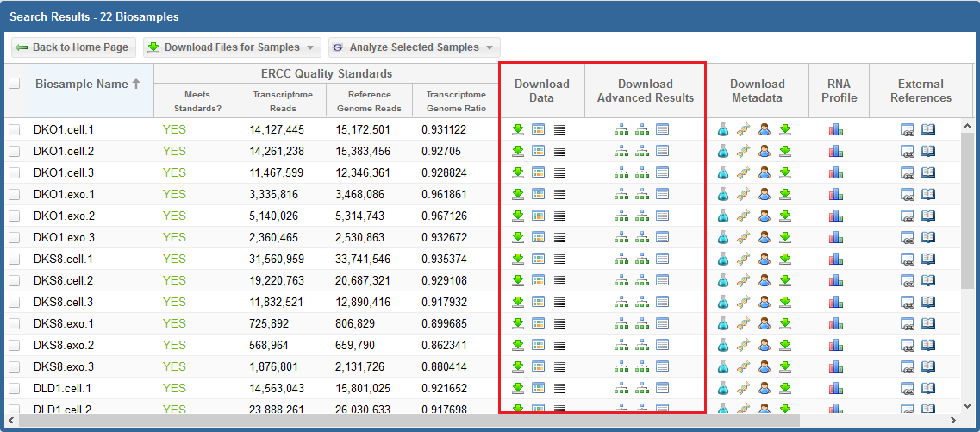Click lines list icon in DKS8.exo.2 row
The width and height of the screenshot is (980, 432).
tap(559, 345)
